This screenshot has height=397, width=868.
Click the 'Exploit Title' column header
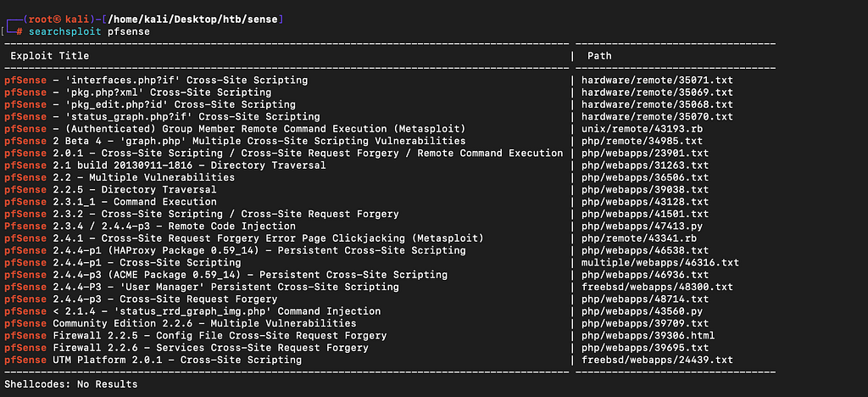[50, 56]
